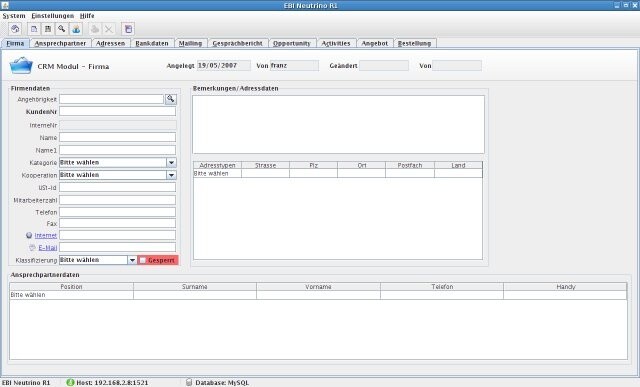The image size is (640, 387).
Task: Click the greyed-out icon left of the delete X
Action: coord(95,29)
